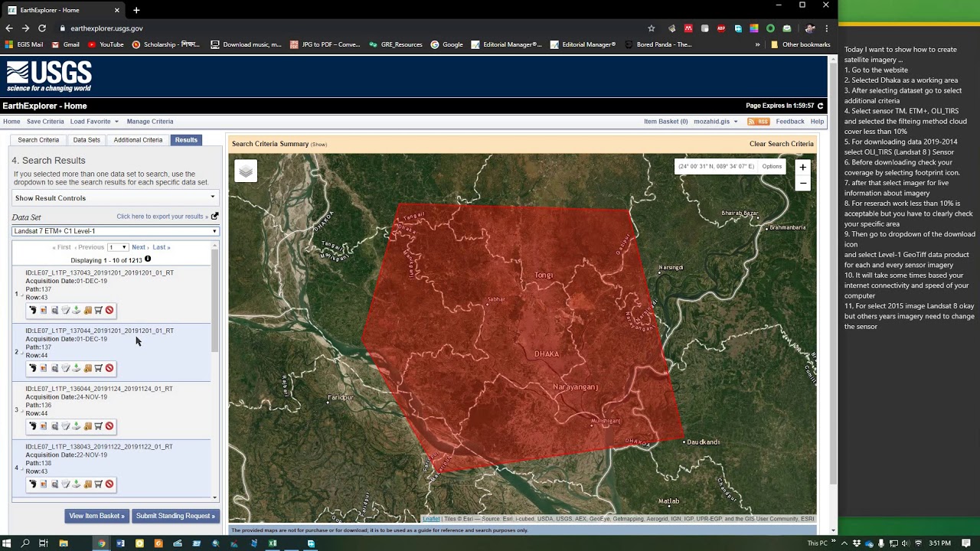Open the Help link

[818, 122]
